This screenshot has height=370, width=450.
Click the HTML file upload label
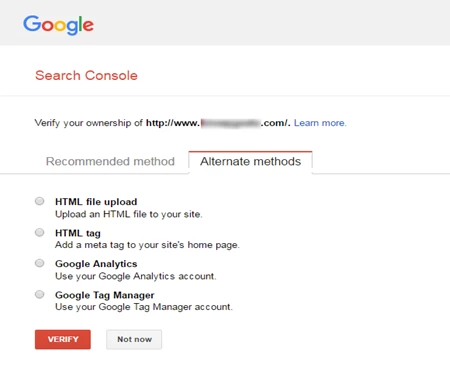pyautogui.click(x=96, y=202)
